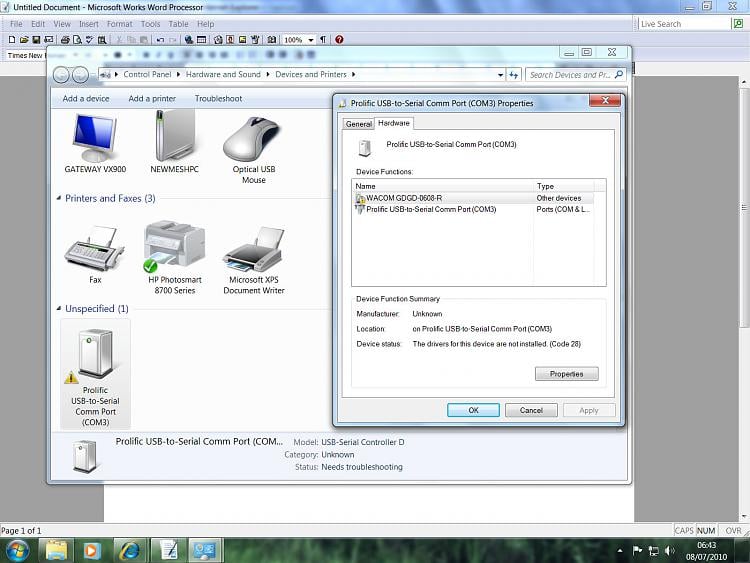This screenshot has width=750, height=563.
Task: Click OK in the Properties dialog
Action: 473,410
